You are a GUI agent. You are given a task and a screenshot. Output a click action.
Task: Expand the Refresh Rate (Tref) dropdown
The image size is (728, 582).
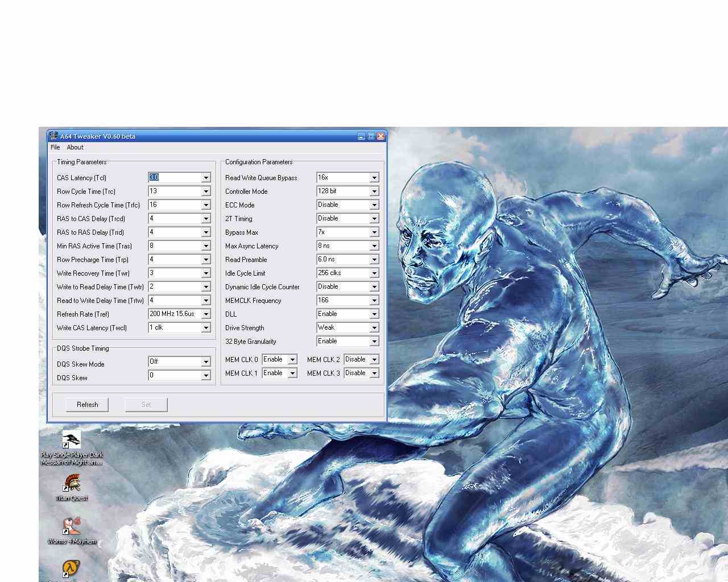point(206,314)
